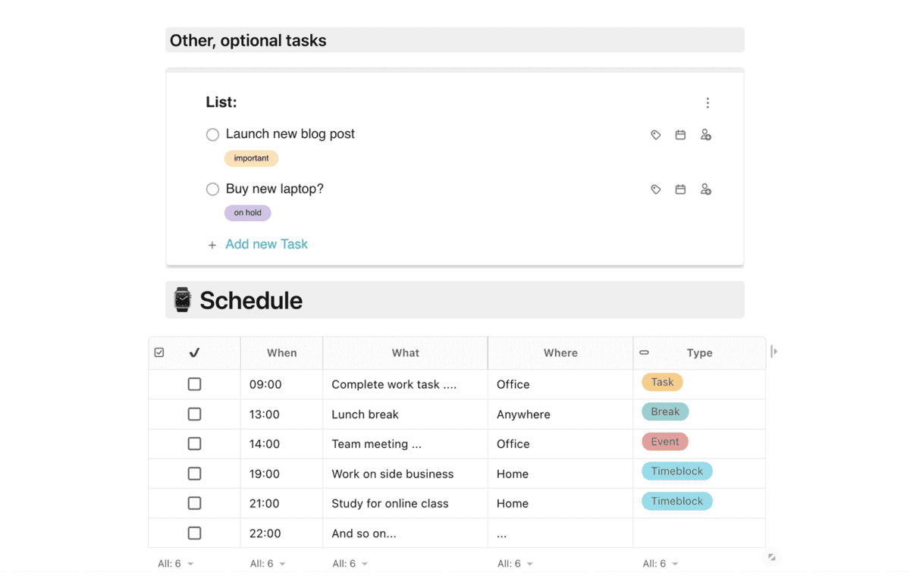Click the expand icon below the table corner

[x=771, y=557]
